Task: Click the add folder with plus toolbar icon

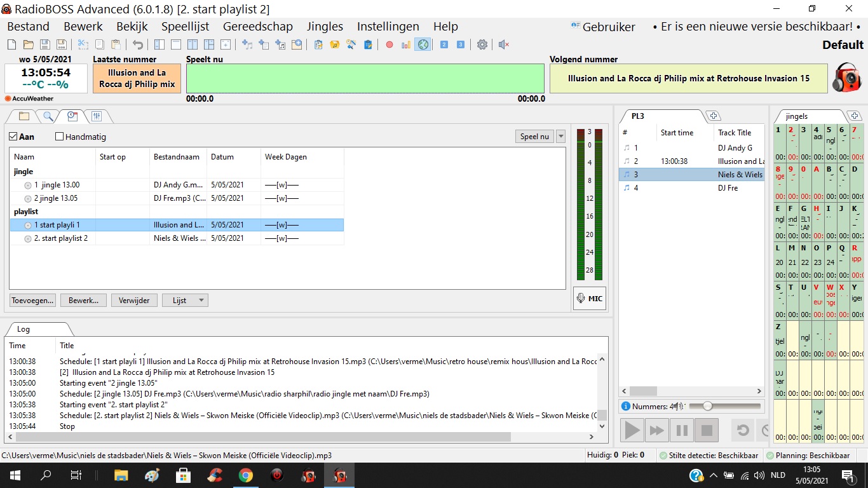Action: click(297, 44)
